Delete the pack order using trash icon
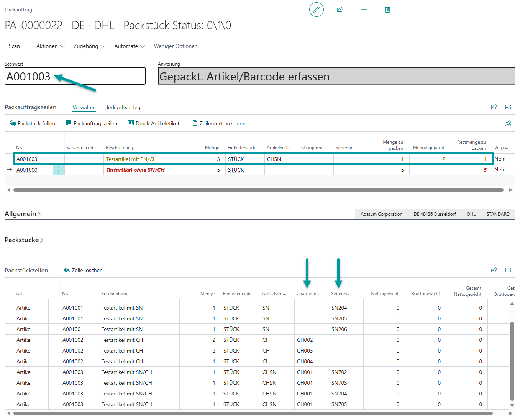 [387, 10]
